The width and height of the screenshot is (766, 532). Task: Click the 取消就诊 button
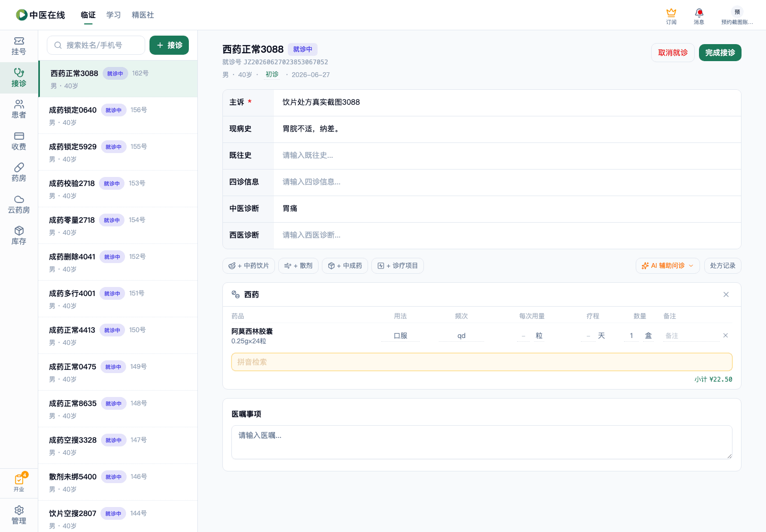(673, 53)
